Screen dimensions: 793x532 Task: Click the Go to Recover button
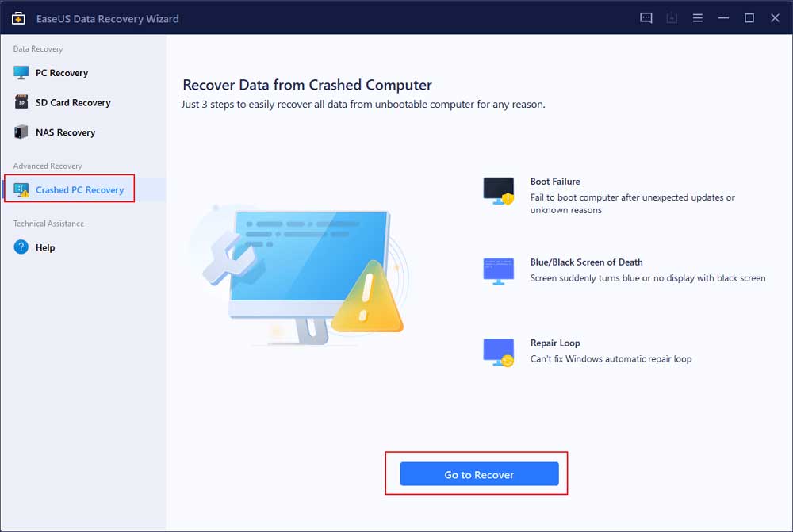(479, 474)
